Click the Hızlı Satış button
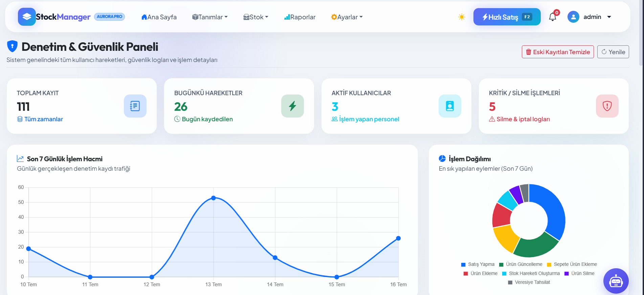 [x=507, y=17]
